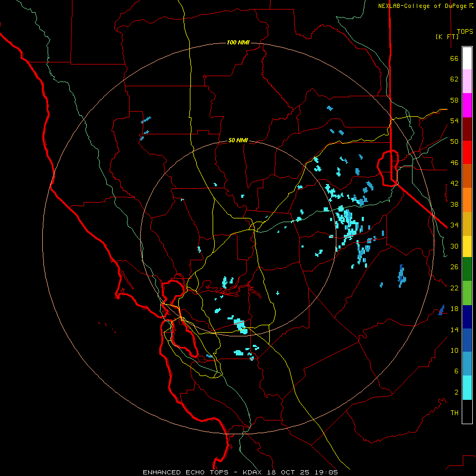476x476 pixels.
Task: Click the dark maroon legend color band
Action: 467,129
